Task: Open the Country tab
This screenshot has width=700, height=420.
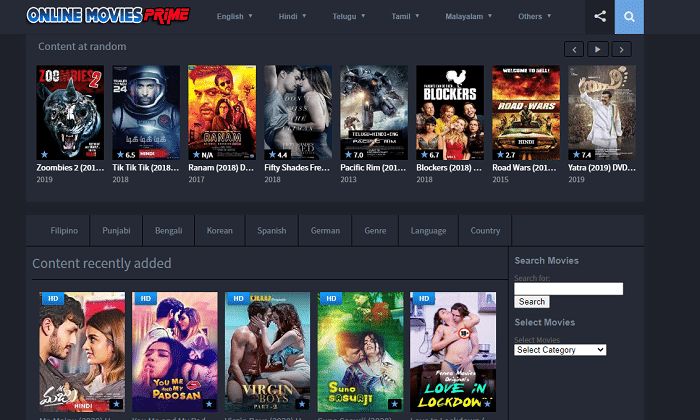Action: tap(485, 231)
